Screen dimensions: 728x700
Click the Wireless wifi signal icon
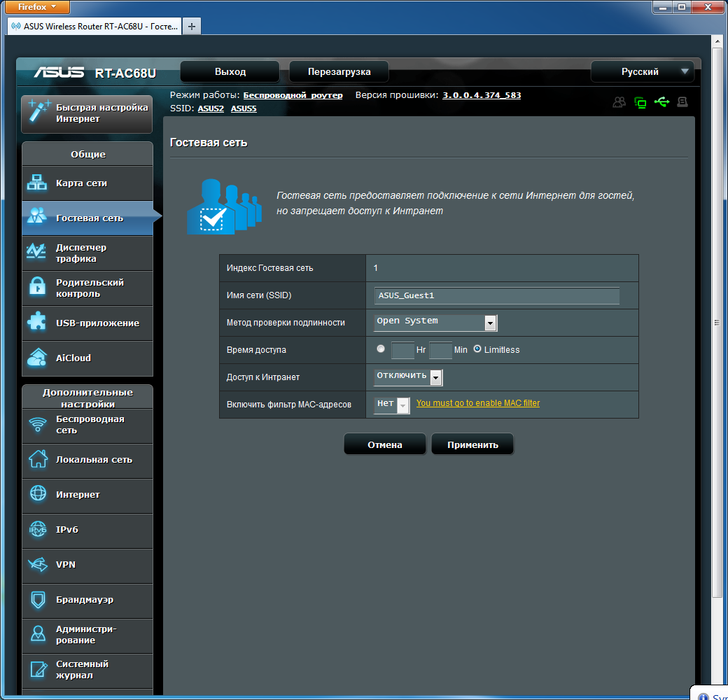pyautogui.click(x=38, y=424)
